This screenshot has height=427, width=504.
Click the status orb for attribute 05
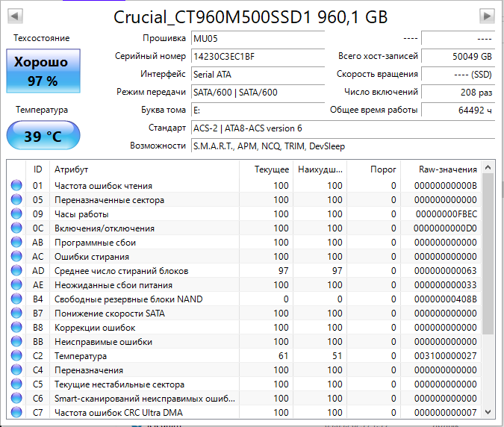click(16, 199)
